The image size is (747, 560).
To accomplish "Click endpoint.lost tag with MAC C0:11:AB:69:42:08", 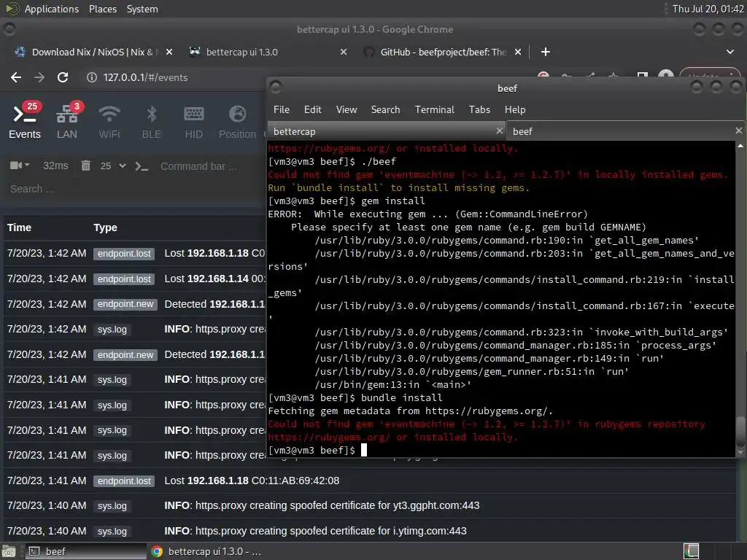I will click(x=124, y=481).
